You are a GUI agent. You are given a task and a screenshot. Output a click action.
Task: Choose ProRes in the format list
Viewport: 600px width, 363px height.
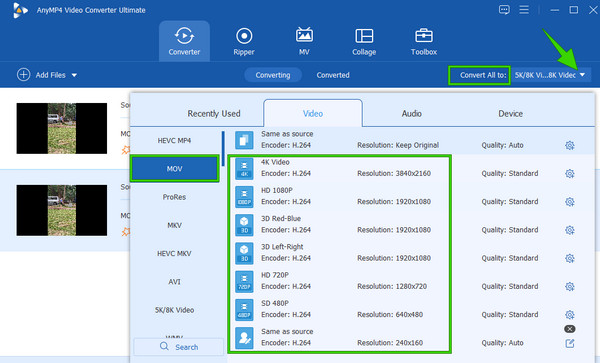[174, 197]
